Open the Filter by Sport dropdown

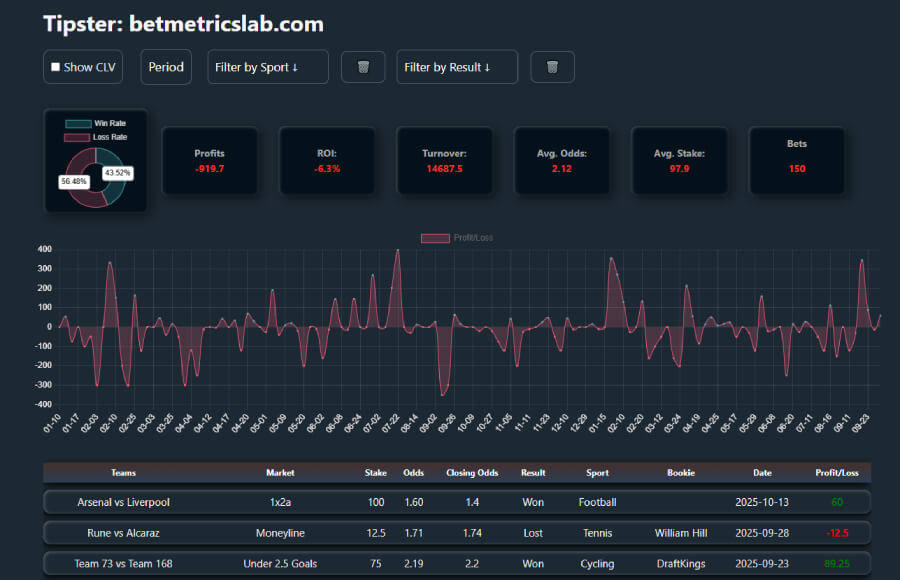coord(267,67)
